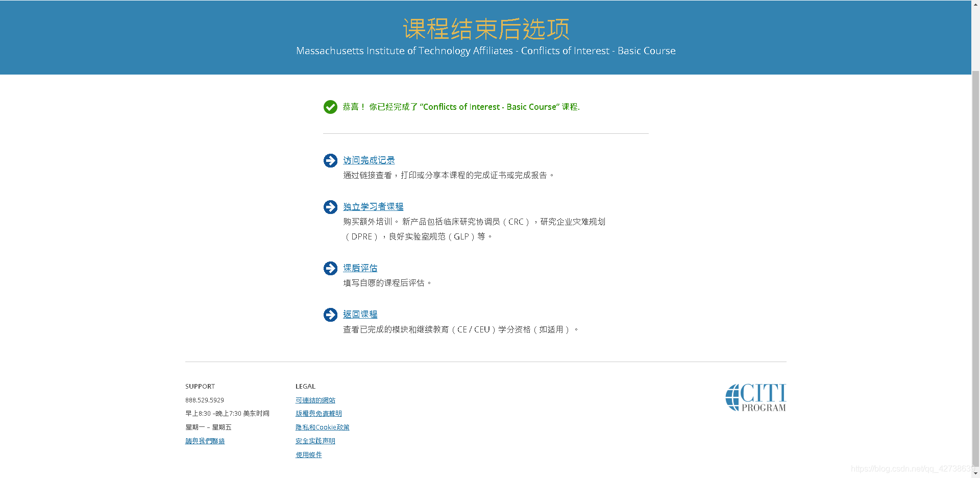Viewport: 980px width, 478px height.
Task: Click the 填写自愿的课程后评估 description
Action: [387, 283]
